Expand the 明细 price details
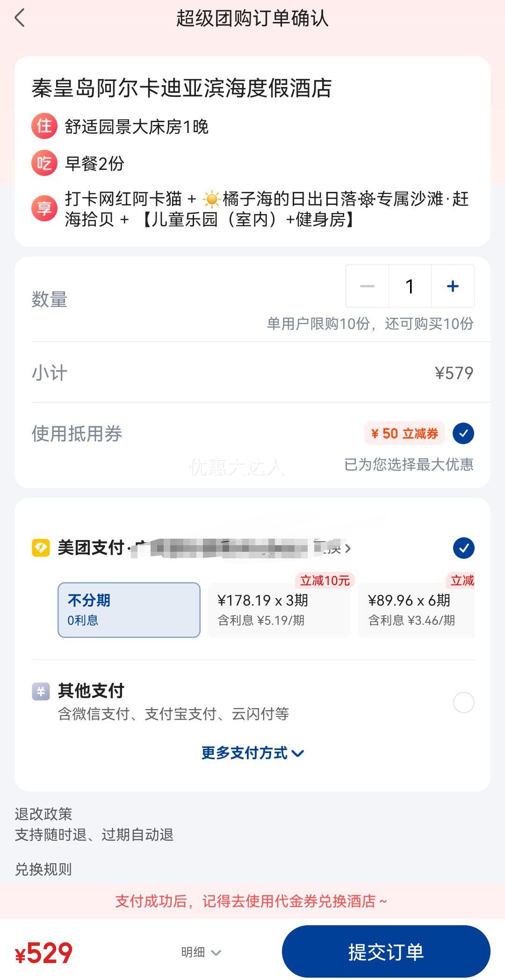The width and height of the screenshot is (505, 980). coord(201,952)
